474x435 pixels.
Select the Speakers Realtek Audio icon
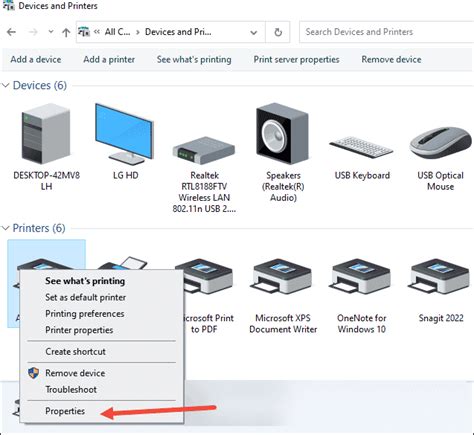click(282, 133)
